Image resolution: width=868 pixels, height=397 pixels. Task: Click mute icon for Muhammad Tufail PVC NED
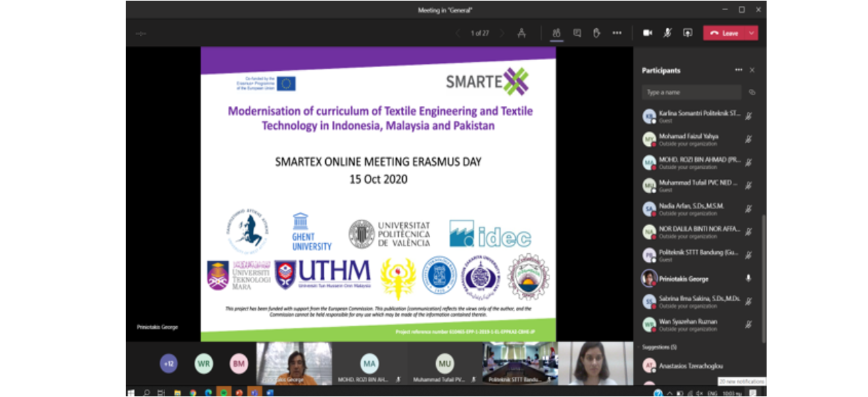tap(749, 186)
